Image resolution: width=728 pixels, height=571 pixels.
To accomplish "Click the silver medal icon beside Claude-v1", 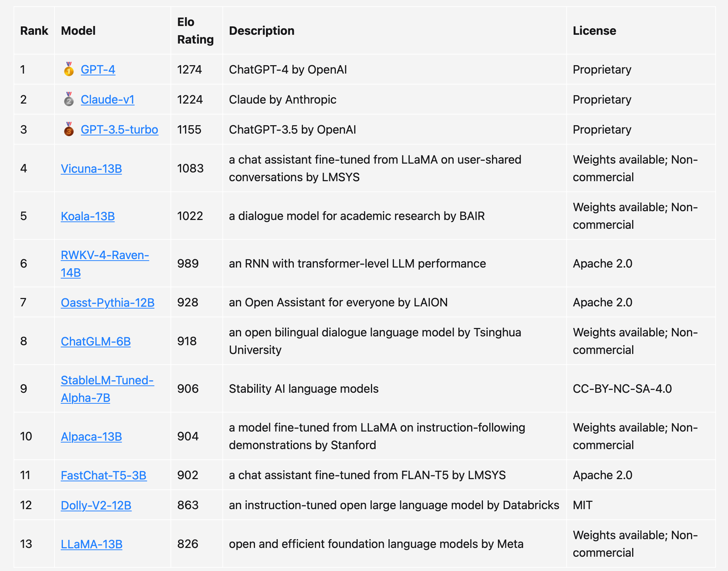I will click(x=69, y=99).
